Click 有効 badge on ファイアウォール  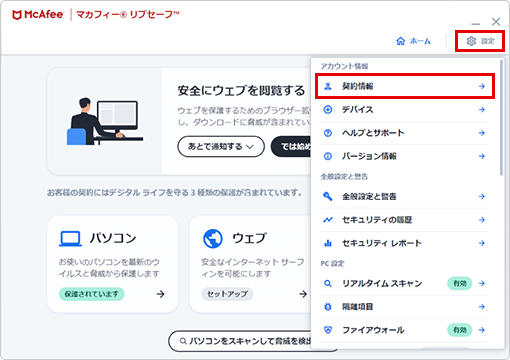[x=460, y=330]
